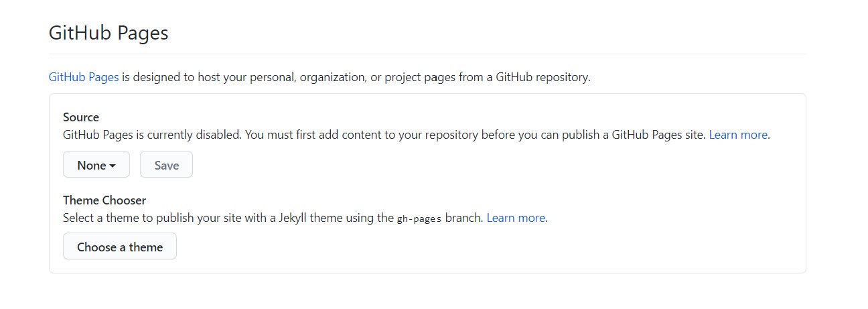Viewport: 868px width, 309px height.
Task: Open Learn more link under Theme Chooser
Action: [x=516, y=218]
